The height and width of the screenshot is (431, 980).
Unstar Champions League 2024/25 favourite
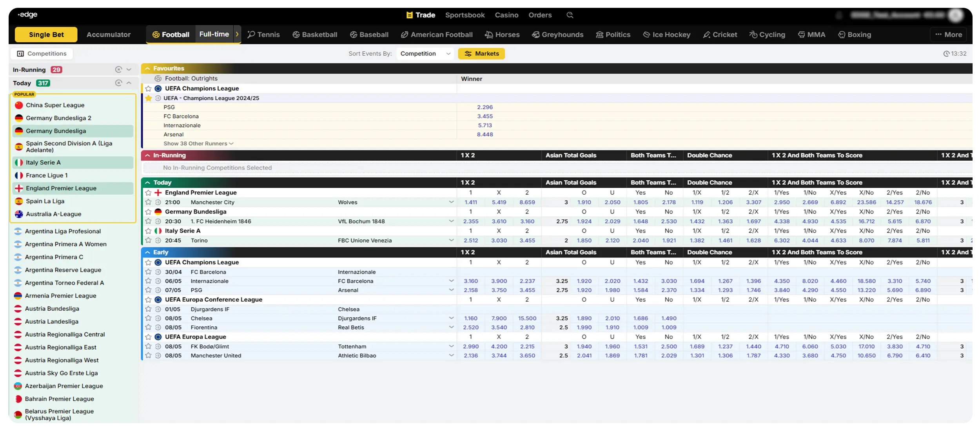pyautogui.click(x=148, y=98)
